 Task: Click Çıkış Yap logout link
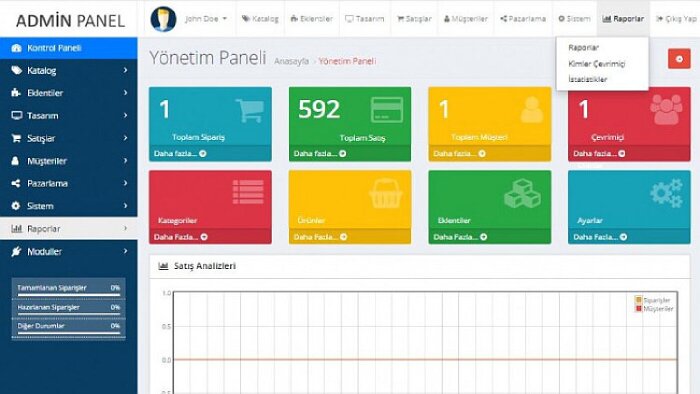(x=676, y=19)
